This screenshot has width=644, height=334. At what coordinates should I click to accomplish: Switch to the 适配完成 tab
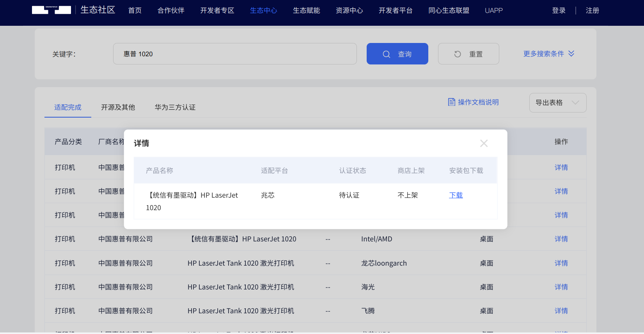tap(68, 107)
